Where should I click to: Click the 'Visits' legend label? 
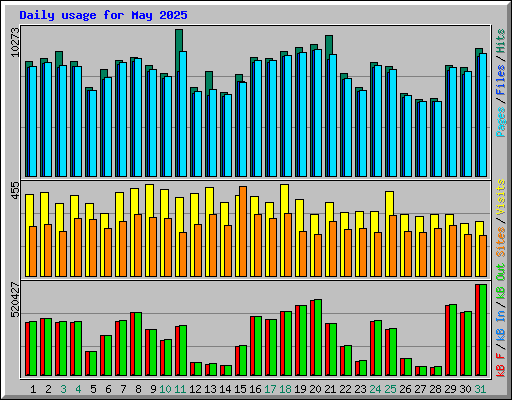[x=501, y=197]
